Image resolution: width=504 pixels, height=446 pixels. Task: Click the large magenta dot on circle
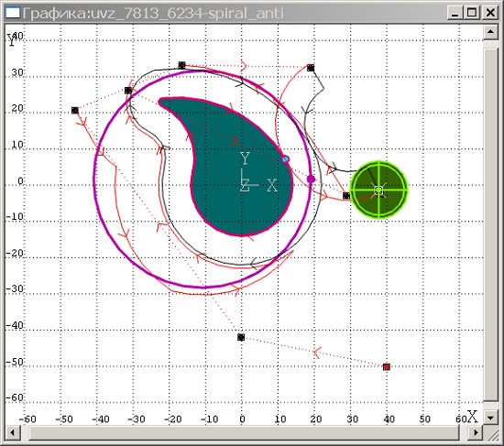coord(311,179)
